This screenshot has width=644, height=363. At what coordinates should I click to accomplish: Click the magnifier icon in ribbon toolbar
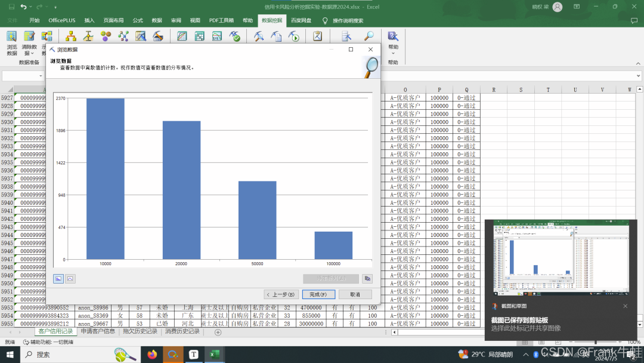pyautogui.click(x=369, y=36)
